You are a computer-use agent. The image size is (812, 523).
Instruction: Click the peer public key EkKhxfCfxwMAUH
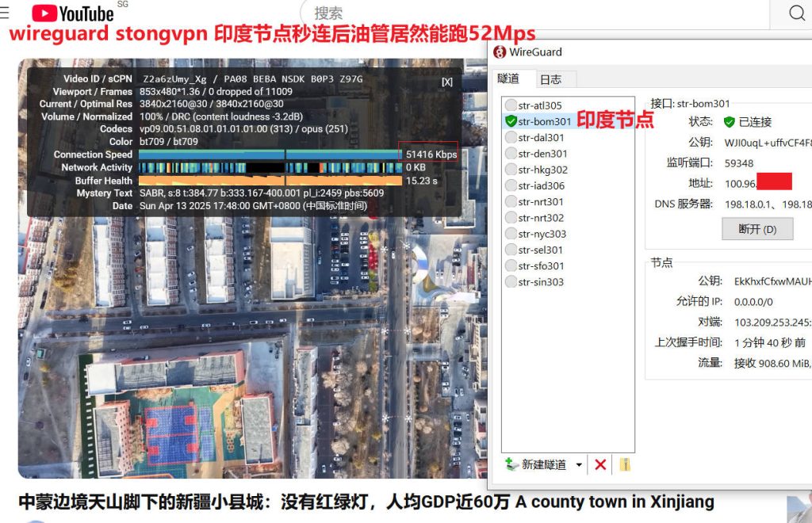772,281
